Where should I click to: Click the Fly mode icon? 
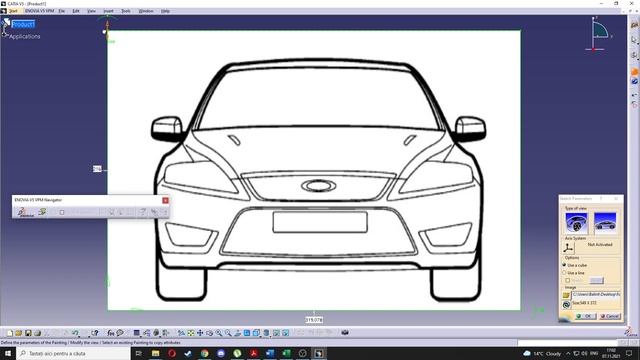tap(181, 333)
